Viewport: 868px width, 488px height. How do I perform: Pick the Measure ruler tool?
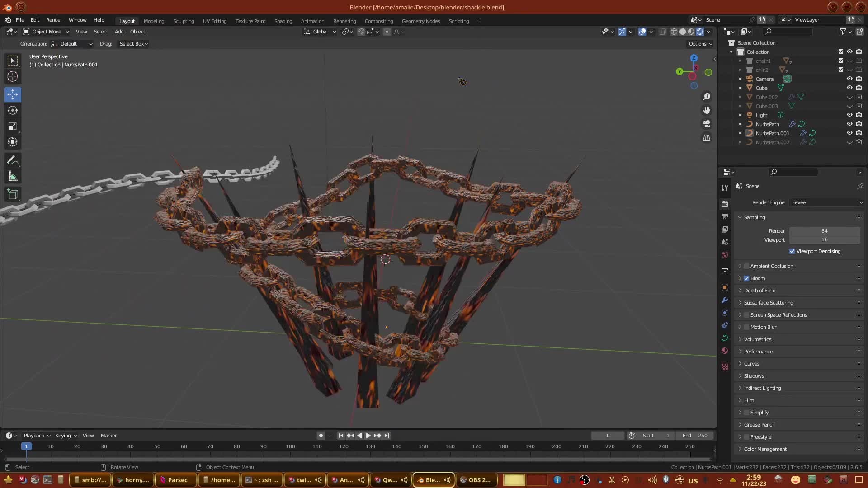13,177
